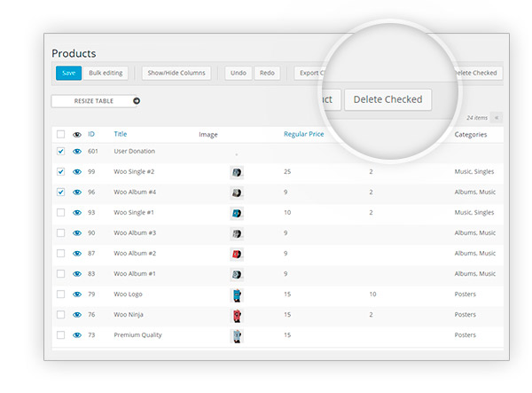The height and width of the screenshot is (393, 532).
Task: Click the Redo button
Action: point(267,73)
